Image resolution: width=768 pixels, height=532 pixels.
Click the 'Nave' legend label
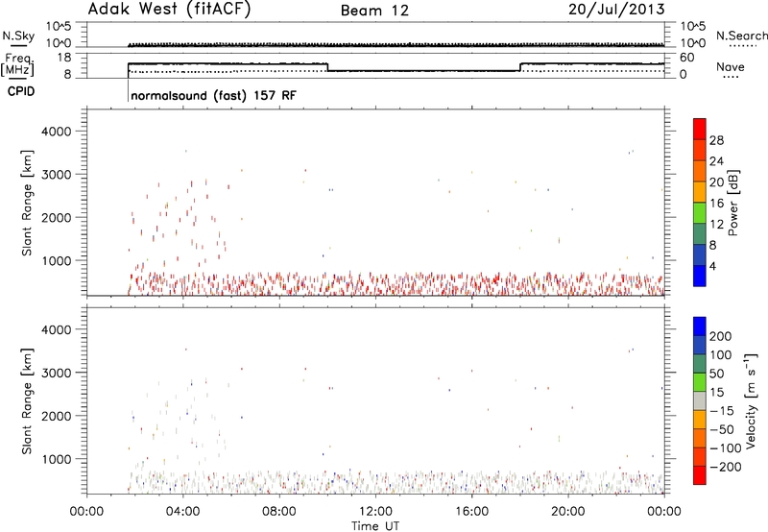[x=730, y=67]
